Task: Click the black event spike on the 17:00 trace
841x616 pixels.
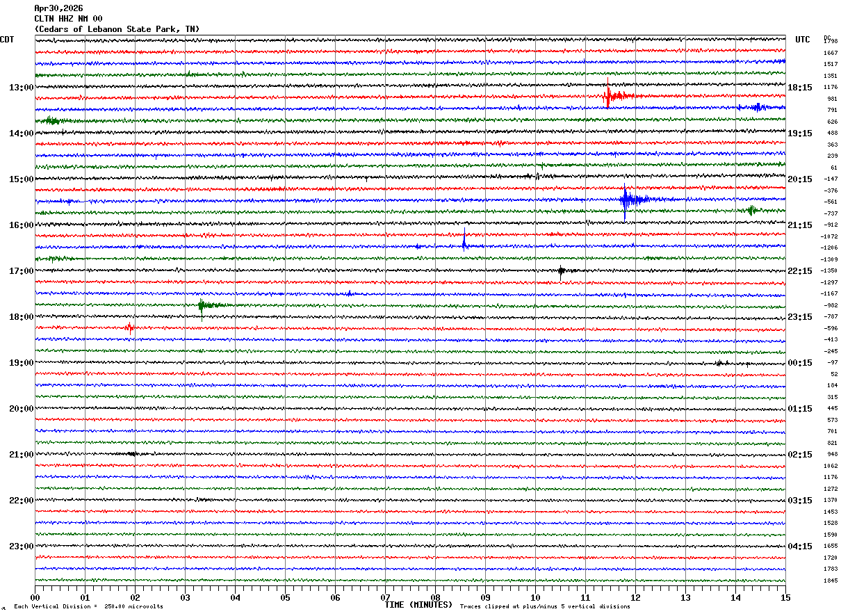Action: (x=561, y=272)
